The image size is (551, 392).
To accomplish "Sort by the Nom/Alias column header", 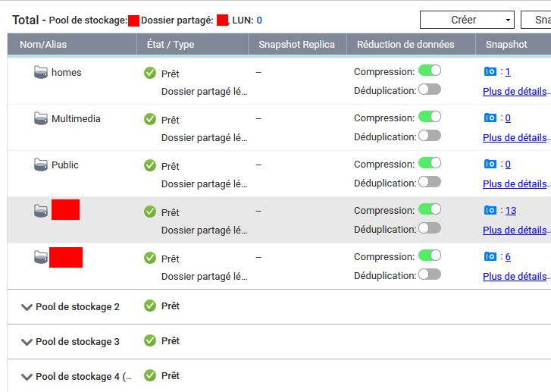I will [x=43, y=45].
